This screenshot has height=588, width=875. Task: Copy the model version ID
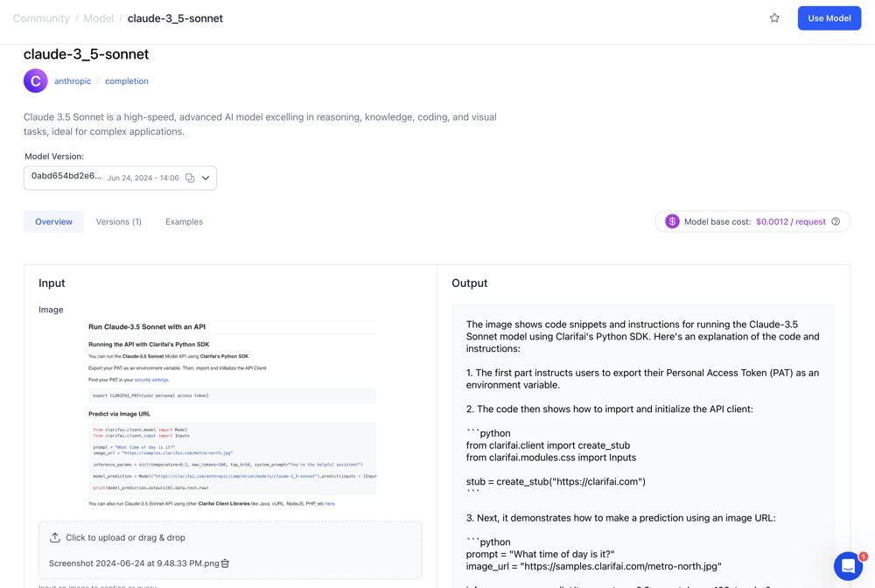tap(190, 178)
